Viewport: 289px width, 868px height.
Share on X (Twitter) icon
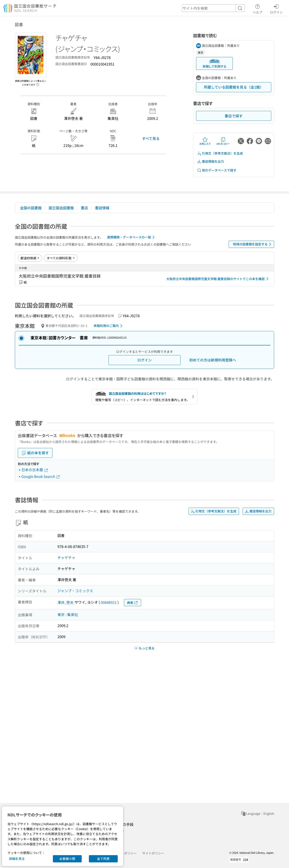tap(241, 141)
